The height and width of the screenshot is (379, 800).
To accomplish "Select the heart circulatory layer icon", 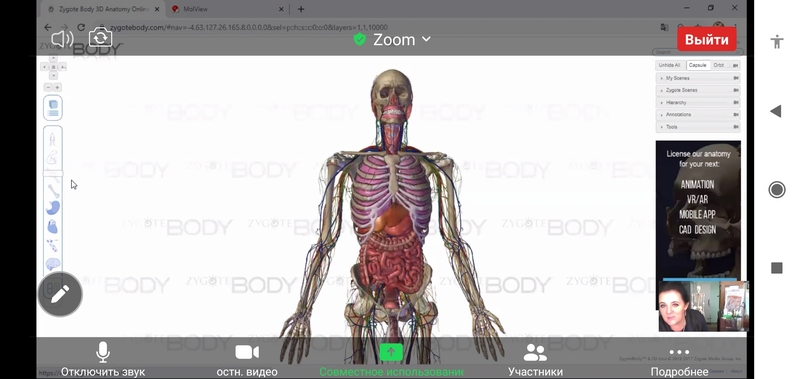I will (x=53, y=226).
